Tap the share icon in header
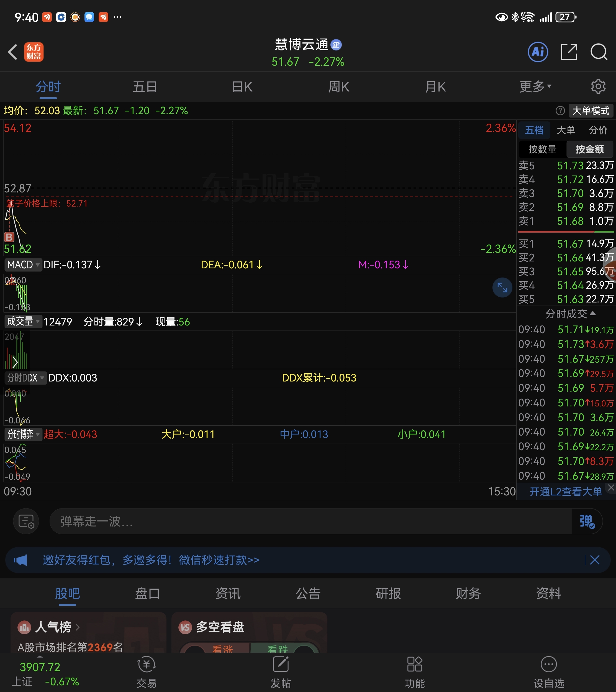The height and width of the screenshot is (692, 616). click(x=569, y=52)
